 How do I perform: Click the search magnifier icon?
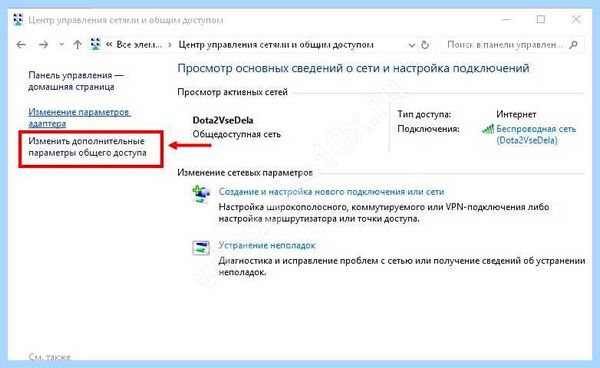573,45
